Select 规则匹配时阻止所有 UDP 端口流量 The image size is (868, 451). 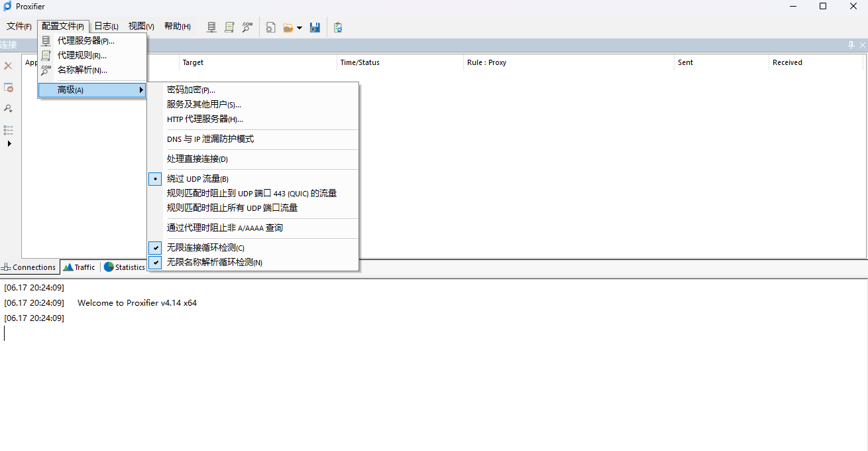click(252, 208)
